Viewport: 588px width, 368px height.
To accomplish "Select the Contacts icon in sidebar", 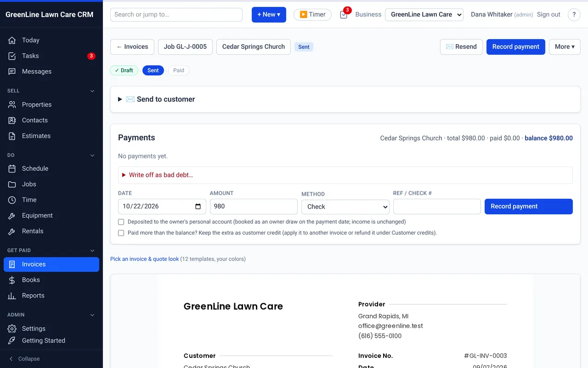I will [12, 121].
